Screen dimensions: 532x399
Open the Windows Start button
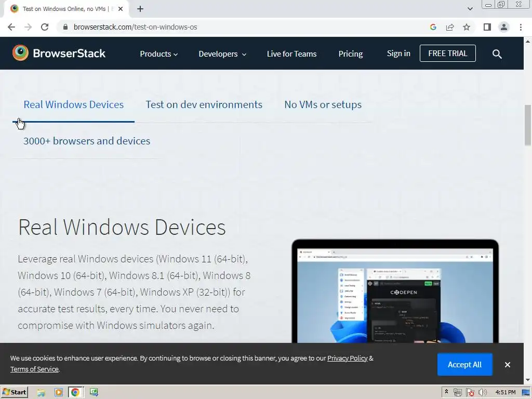[14, 392]
